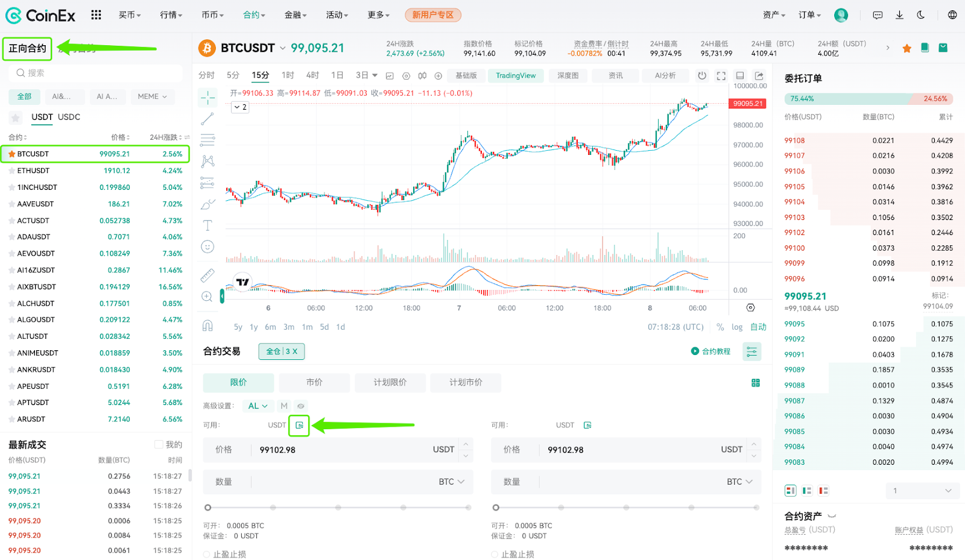Check the 我的 trades checkbox

159,445
